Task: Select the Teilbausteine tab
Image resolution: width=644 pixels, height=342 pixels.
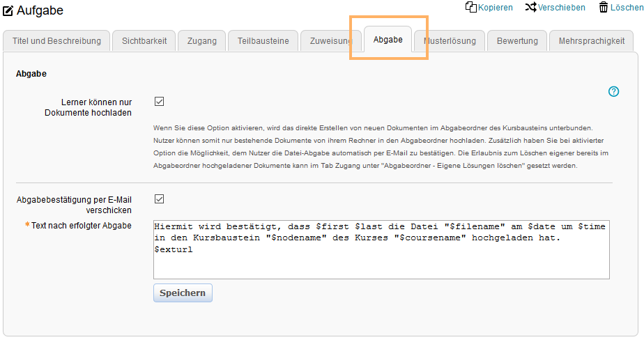Action: click(263, 41)
